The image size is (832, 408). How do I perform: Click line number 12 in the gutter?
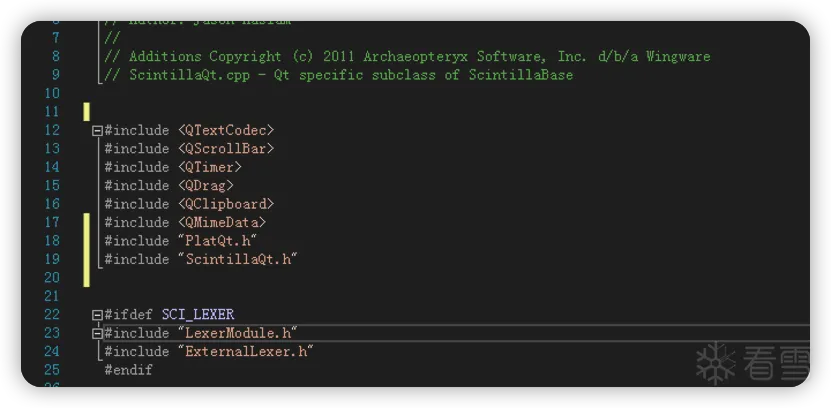click(x=52, y=130)
